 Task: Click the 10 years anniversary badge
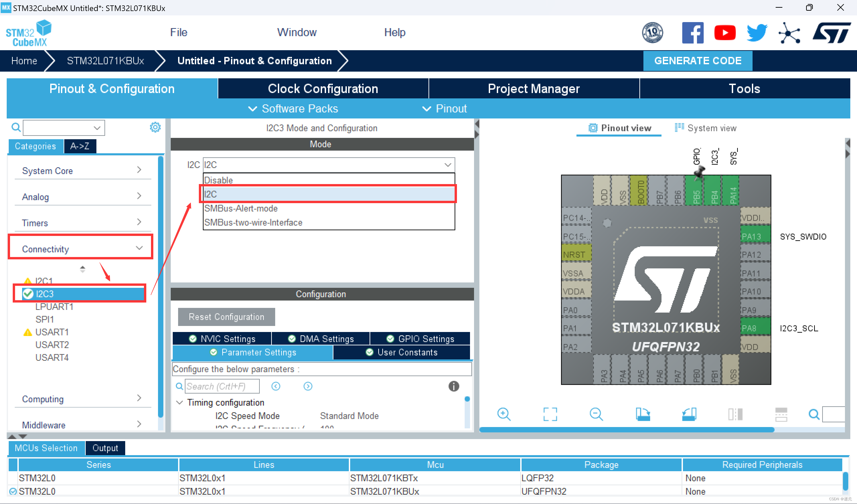pyautogui.click(x=652, y=33)
